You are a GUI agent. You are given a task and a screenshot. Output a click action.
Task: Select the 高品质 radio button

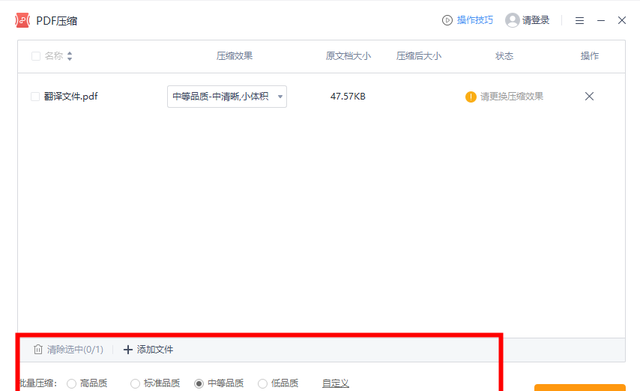(x=71, y=384)
